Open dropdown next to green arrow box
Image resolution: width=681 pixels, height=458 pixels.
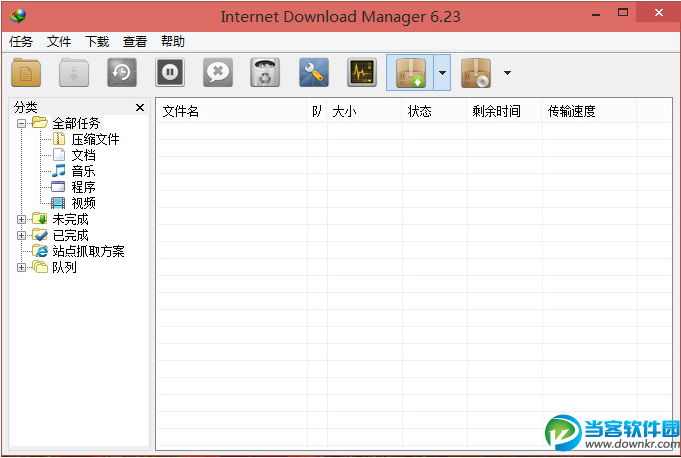(x=442, y=72)
